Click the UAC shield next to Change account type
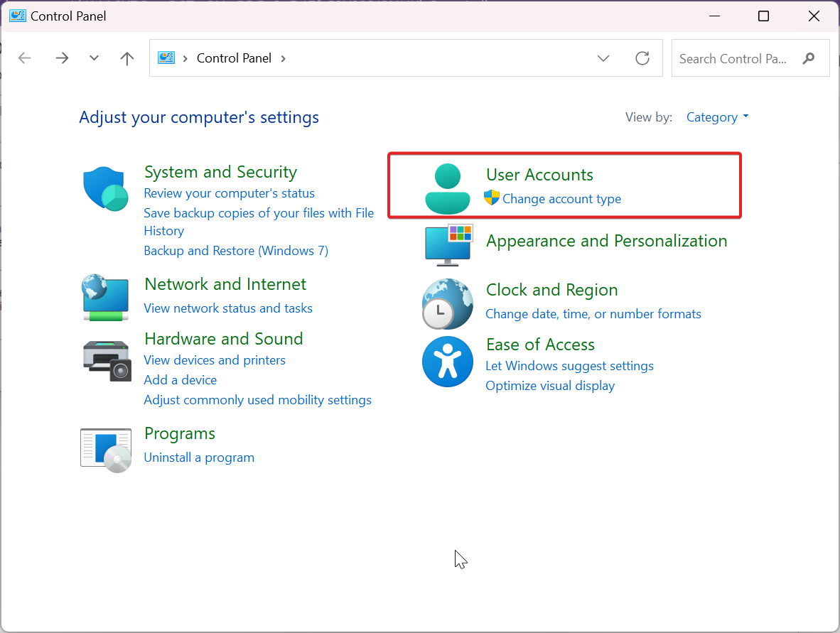The width and height of the screenshot is (840, 633). pos(491,198)
